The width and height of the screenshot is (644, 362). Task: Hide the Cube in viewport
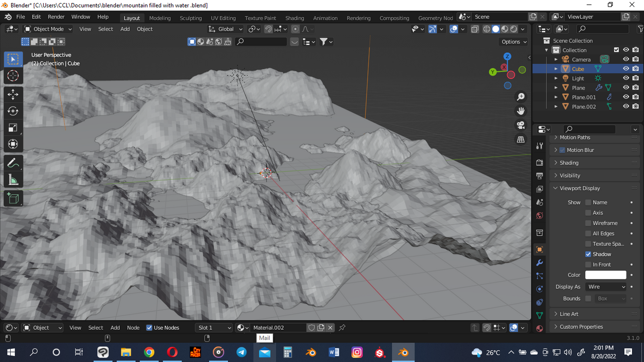pyautogui.click(x=626, y=69)
